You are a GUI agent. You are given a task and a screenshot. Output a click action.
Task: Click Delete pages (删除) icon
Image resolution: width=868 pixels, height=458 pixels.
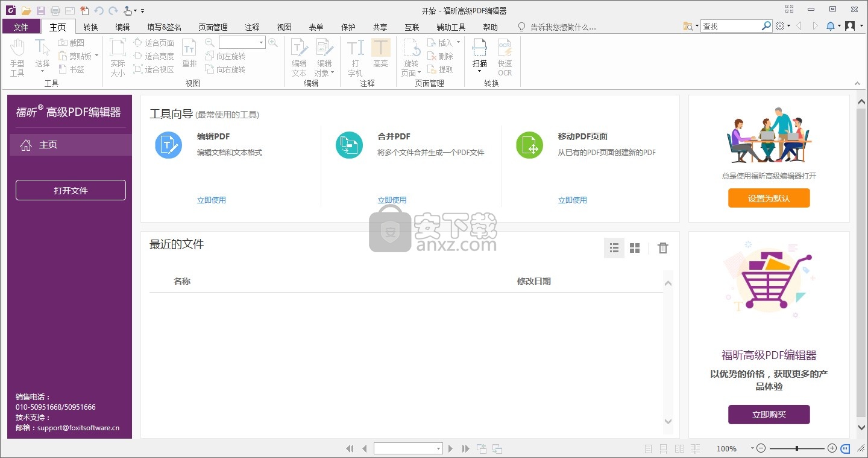tap(440, 56)
